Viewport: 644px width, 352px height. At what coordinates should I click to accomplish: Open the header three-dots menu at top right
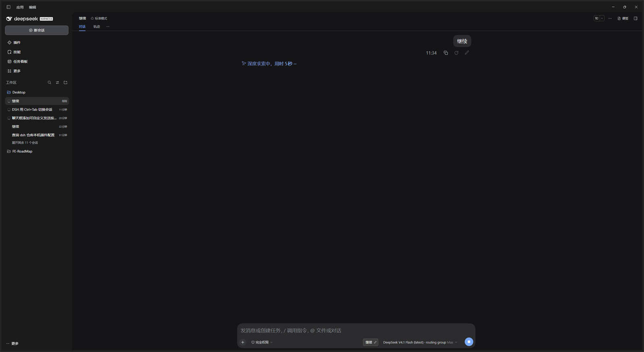coord(610,19)
